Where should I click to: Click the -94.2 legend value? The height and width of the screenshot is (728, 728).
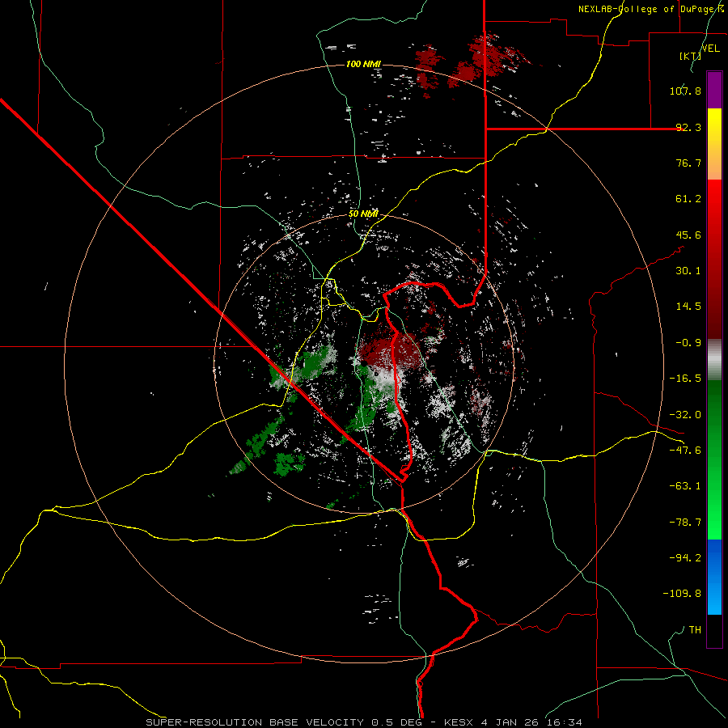tap(685, 557)
